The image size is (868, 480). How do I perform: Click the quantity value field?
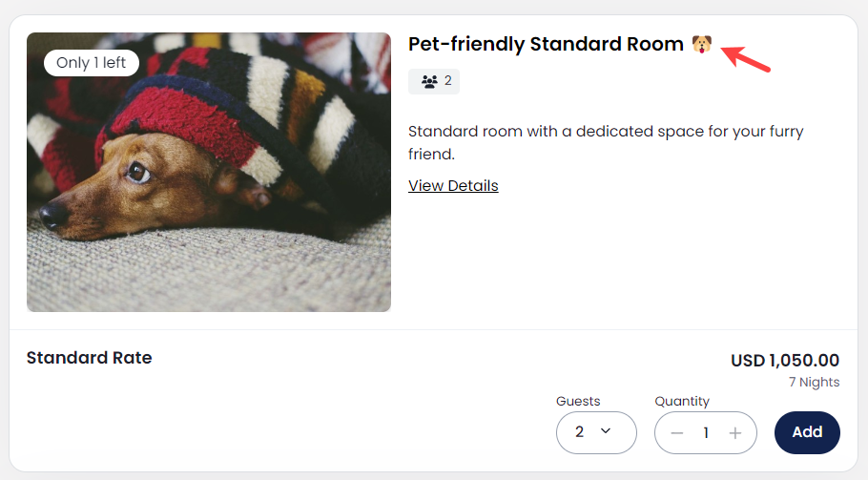tap(706, 433)
